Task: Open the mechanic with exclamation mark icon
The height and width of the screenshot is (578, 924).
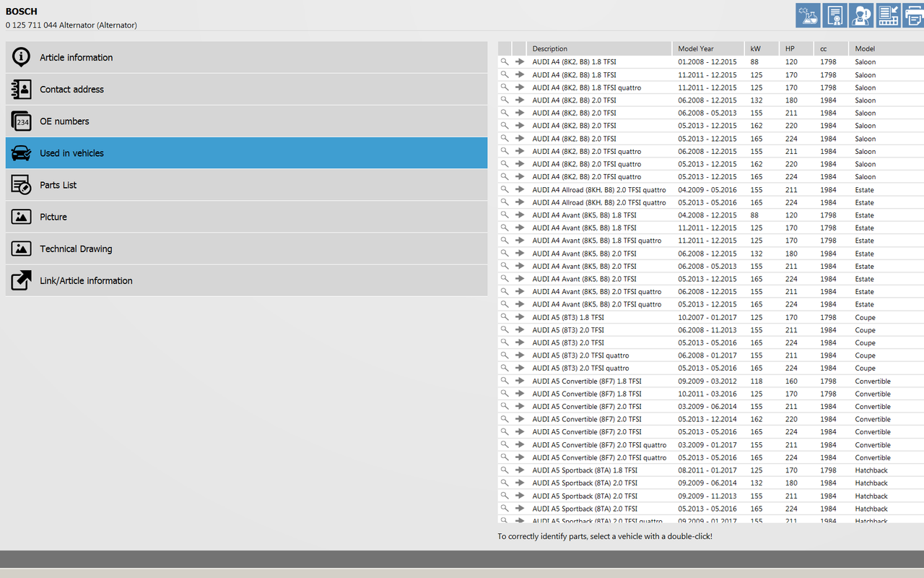Action: click(861, 15)
